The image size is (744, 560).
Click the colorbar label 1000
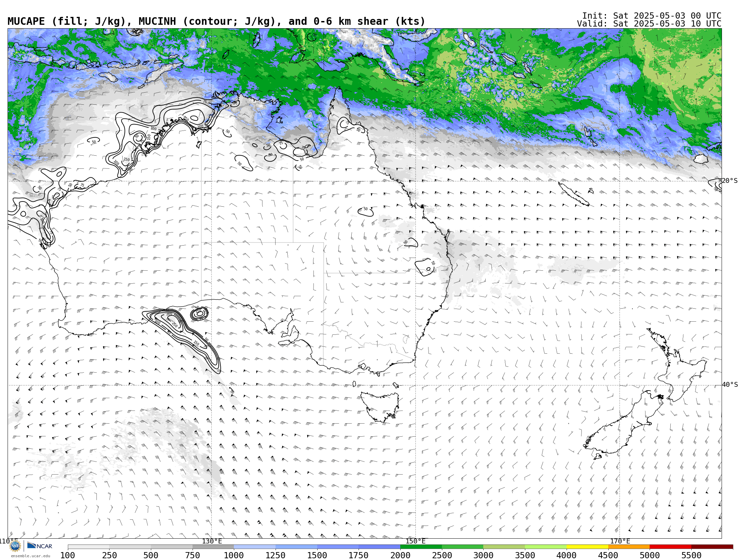click(234, 556)
